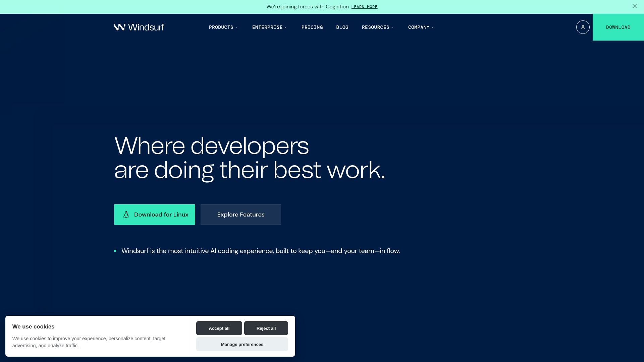The height and width of the screenshot is (362, 644).
Task: Expand the Products dropdown menu
Action: [223, 27]
